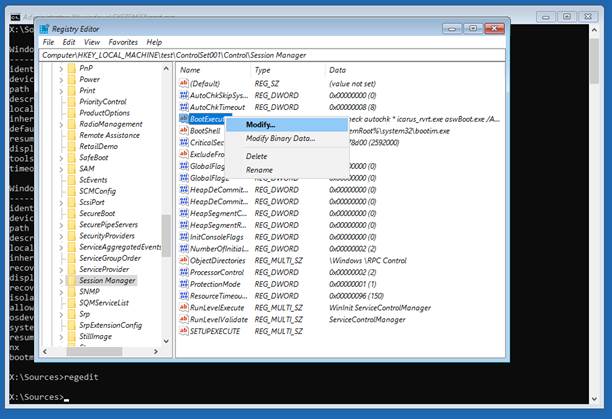
Task: Click the tree pane vertical scrollbar thumb
Action: [166, 235]
